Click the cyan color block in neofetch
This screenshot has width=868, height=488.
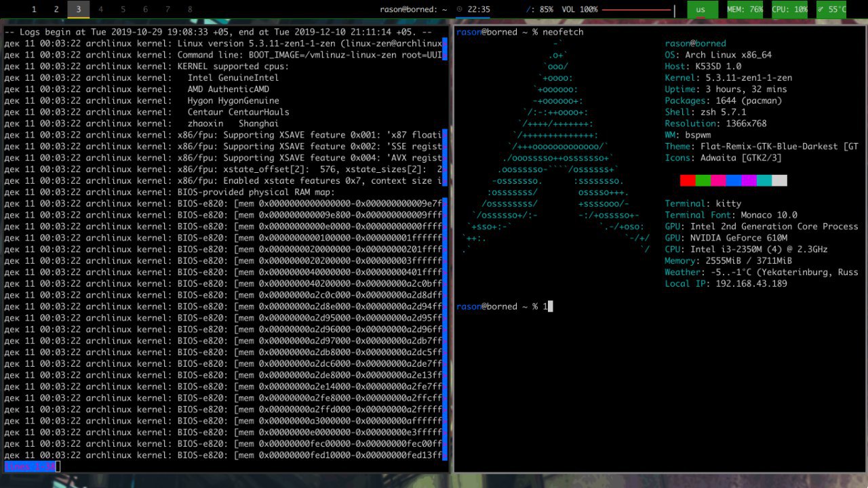[x=764, y=180]
